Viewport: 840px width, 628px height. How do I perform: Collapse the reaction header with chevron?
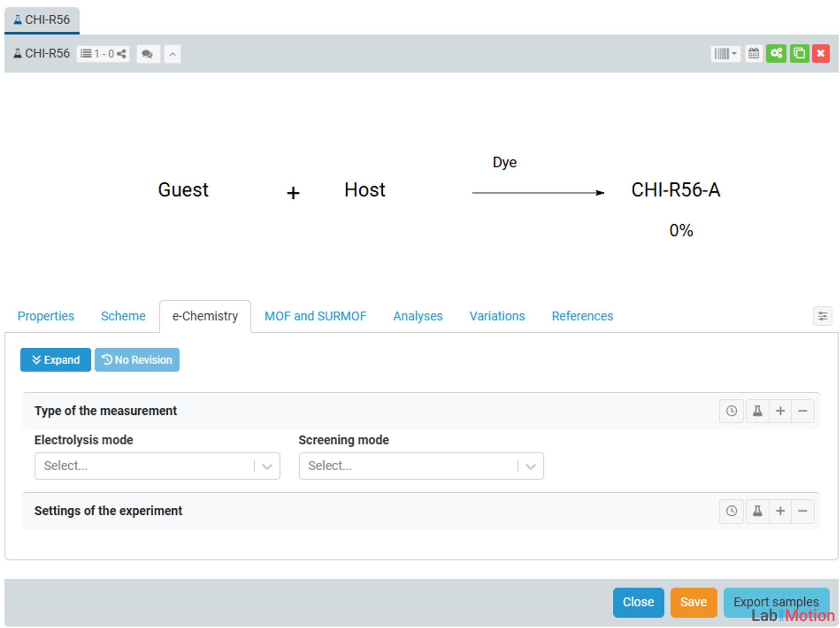[x=173, y=54]
